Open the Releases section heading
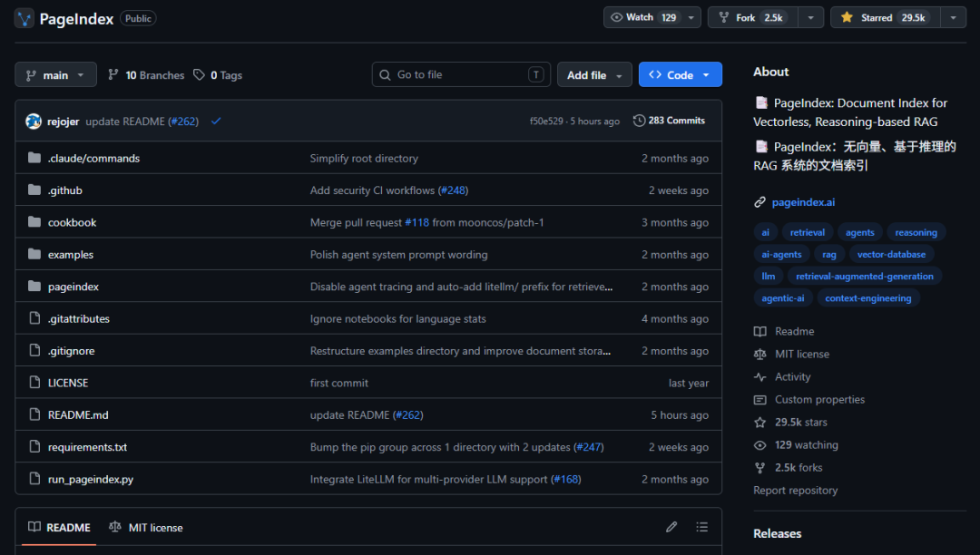 click(777, 533)
